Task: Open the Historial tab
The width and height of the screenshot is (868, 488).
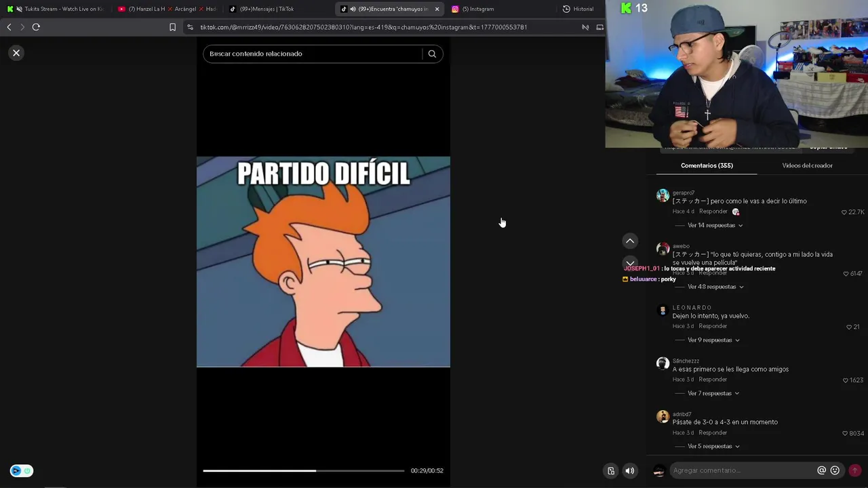Action: (x=578, y=9)
